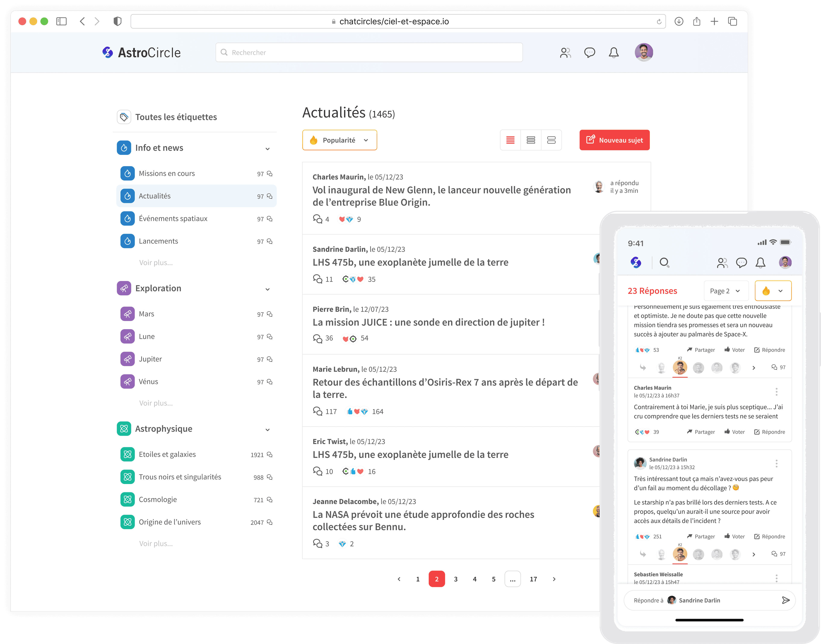
Task: Open the messages chat bubble in desktop header
Action: pos(589,52)
